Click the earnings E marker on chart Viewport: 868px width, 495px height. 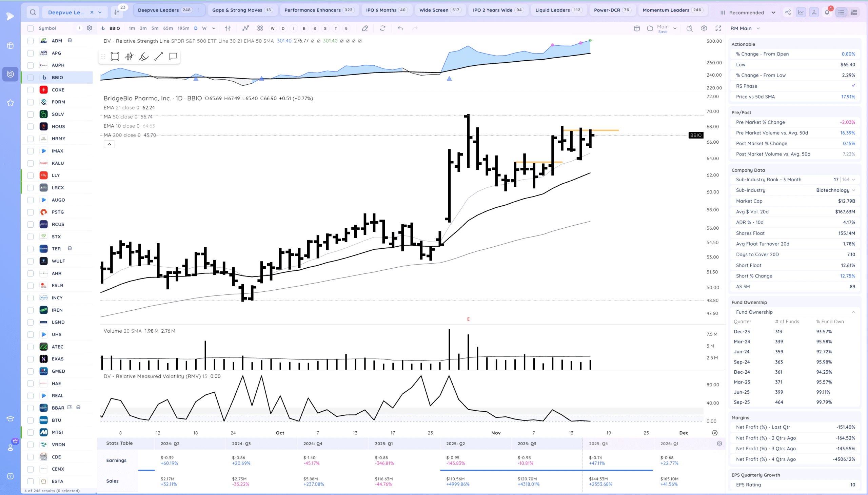coord(468,319)
